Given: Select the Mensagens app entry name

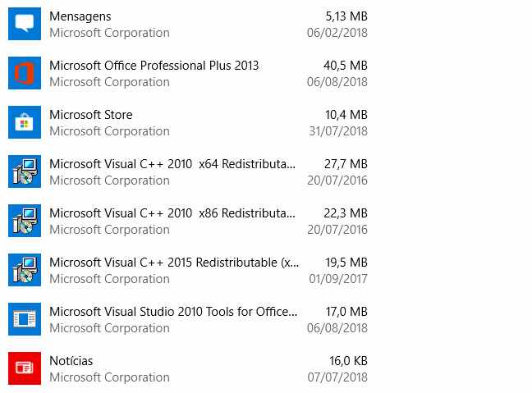Looking at the screenshot, I should tap(80, 16).
